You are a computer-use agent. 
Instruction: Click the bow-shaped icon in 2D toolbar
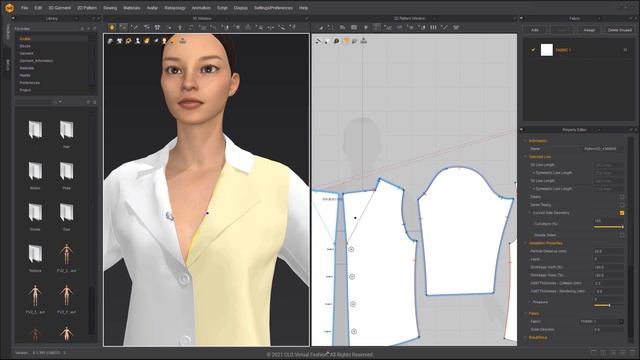(456, 27)
